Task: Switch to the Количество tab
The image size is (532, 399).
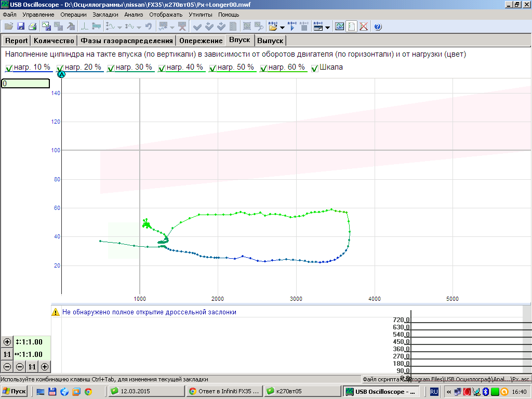Action: [x=54, y=41]
